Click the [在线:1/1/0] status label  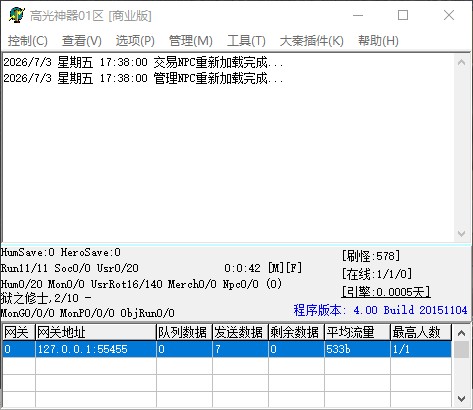coord(377,274)
